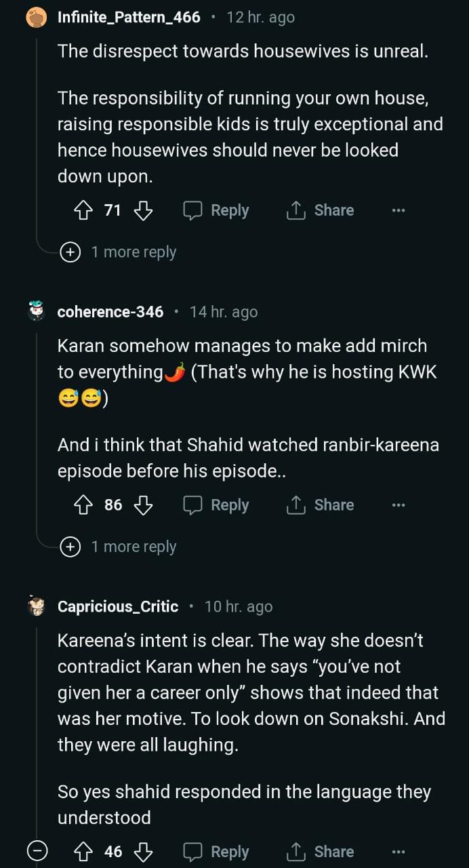Viewport: 469px width, 868px height.
Task: Reply to Infinite_Pattern_466's comment
Action: [x=217, y=211]
